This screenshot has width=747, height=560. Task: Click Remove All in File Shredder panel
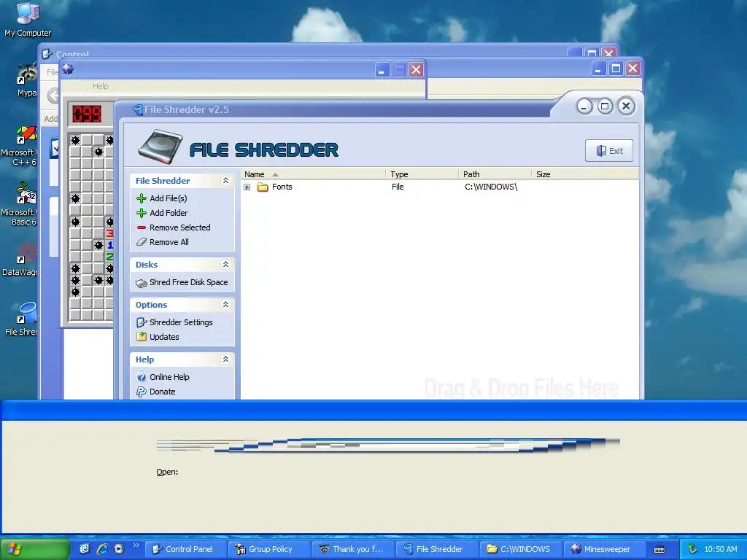[169, 242]
